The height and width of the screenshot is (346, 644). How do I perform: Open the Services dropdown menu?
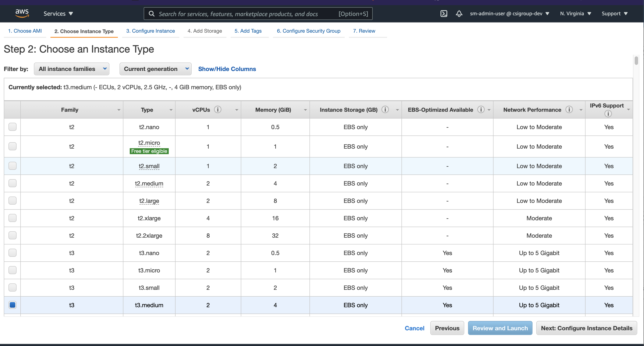[x=58, y=14]
